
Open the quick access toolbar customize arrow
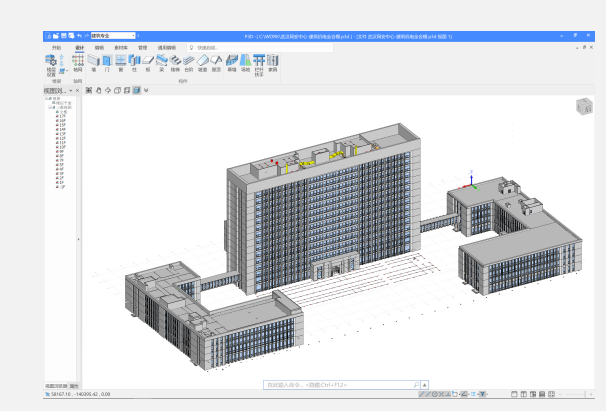point(138,36)
